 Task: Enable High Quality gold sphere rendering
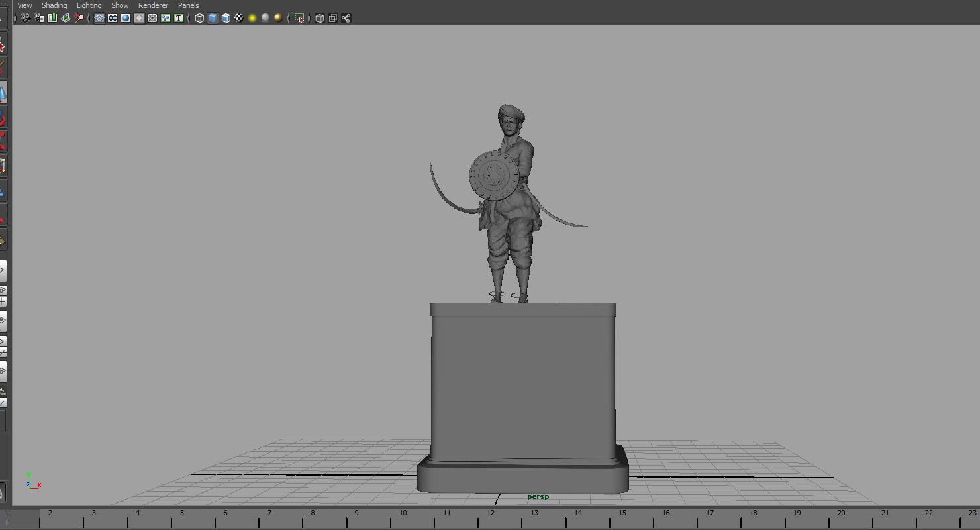[279, 18]
